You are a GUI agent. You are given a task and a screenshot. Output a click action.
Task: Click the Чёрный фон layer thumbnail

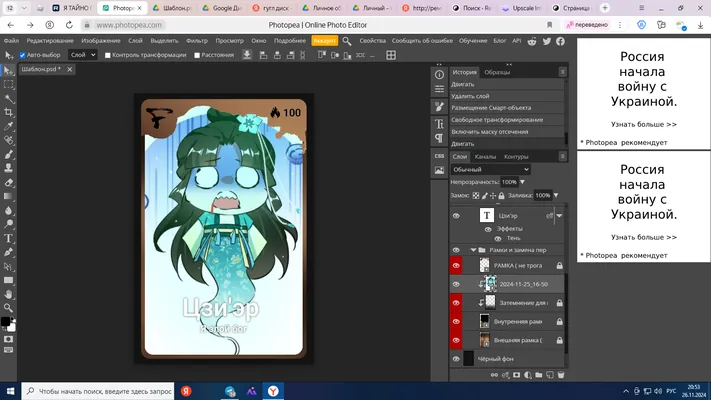click(468, 359)
